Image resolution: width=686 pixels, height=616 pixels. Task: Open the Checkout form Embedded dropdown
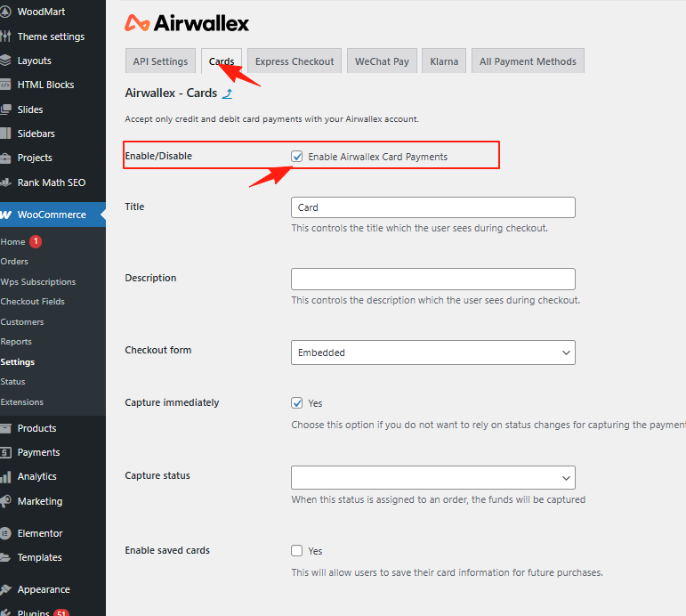pyautogui.click(x=433, y=353)
